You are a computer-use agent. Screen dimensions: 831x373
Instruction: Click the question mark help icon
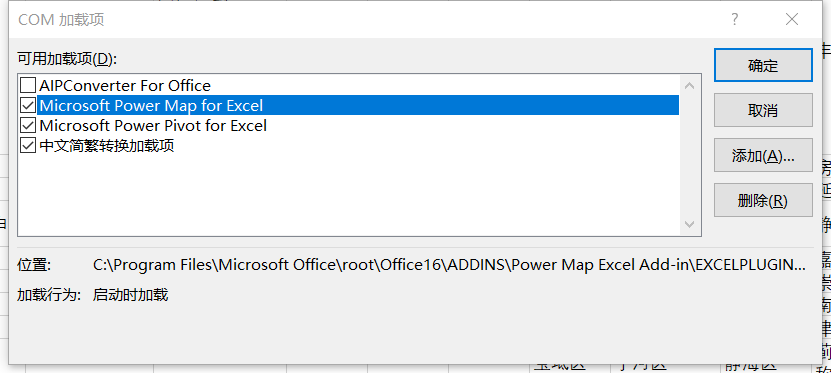coord(735,20)
